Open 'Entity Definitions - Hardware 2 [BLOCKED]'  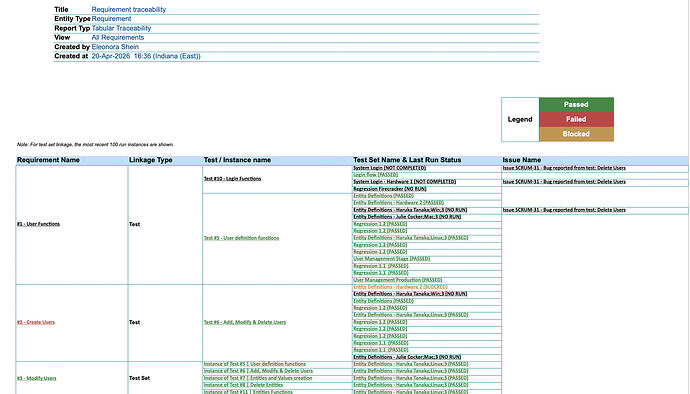400,287
